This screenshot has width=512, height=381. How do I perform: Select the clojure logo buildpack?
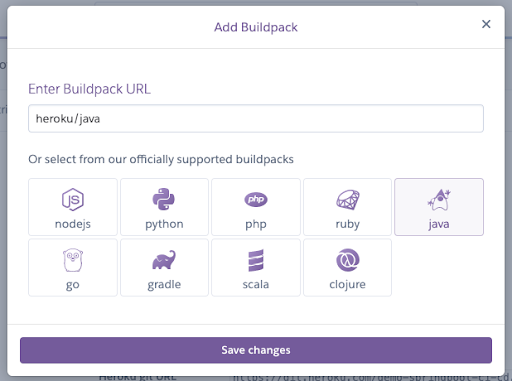point(347,267)
